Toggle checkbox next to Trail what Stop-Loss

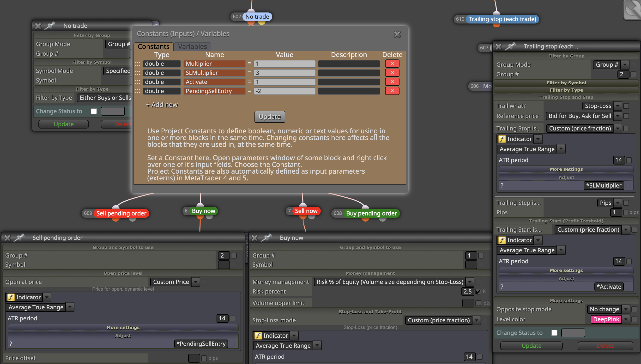click(x=626, y=106)
